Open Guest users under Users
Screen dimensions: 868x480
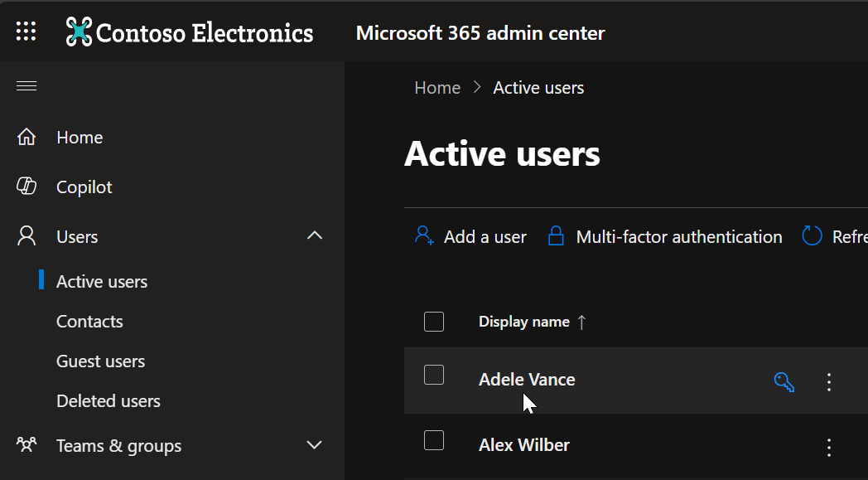[x=101, y=361]
